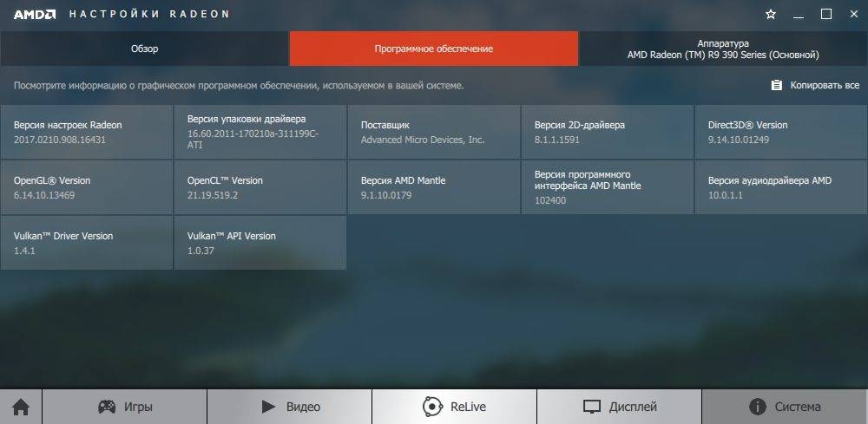Click the gamepad icon in Игры tab
Image resolution: width=868 pixels, height=424 pixels.
tap(107, 407)
